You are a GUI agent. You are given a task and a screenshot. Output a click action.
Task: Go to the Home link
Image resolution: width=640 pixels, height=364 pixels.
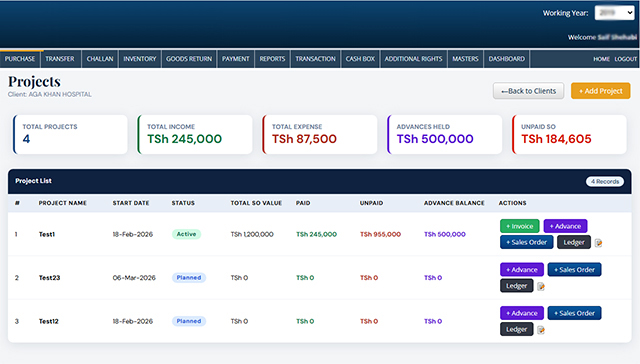click(x=601, y=59)
